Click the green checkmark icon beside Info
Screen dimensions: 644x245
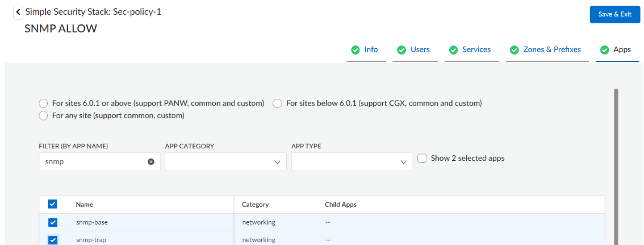356,50
